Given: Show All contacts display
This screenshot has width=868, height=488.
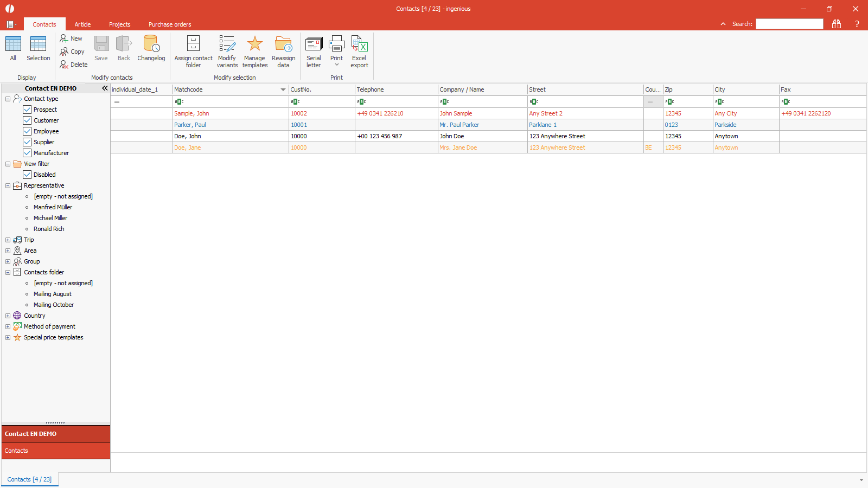Looking at the screenshot, I should [x=13, y=44].
